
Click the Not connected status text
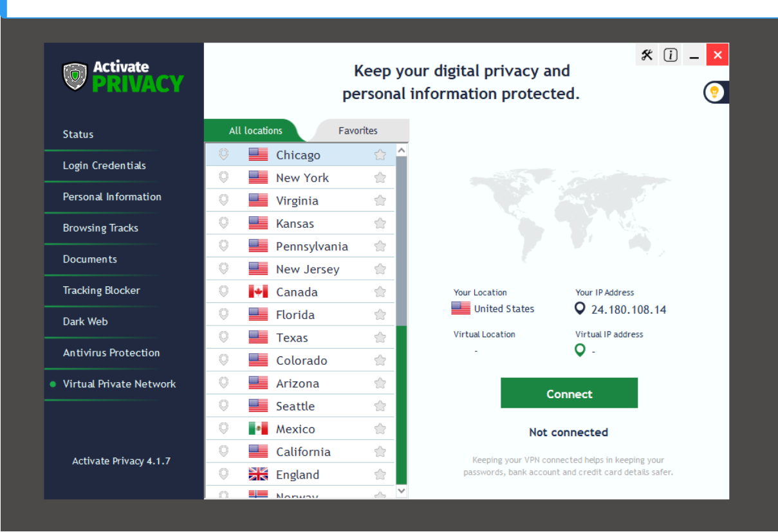tap(568, 432)
